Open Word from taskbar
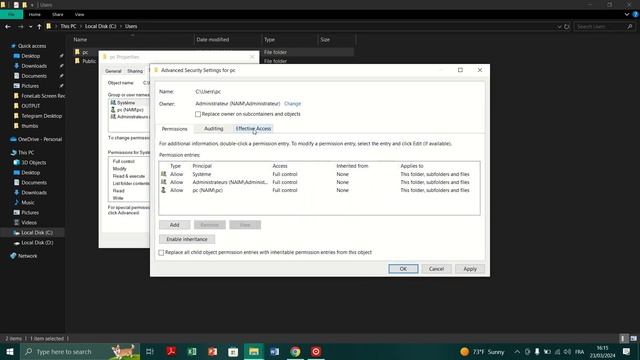Screen dimensions: 640x360 click(x=274, y=351)
